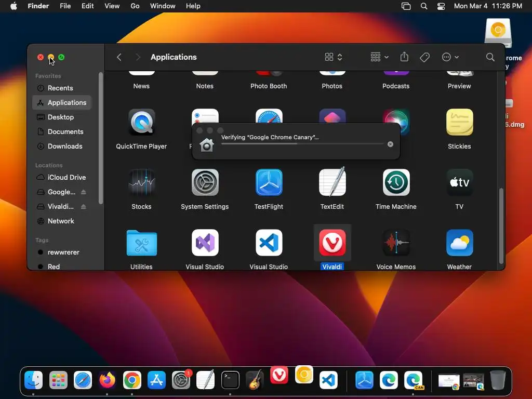Open TestFlight app in Applications window
Screen dimensions: 532x399
coord(269,182)
